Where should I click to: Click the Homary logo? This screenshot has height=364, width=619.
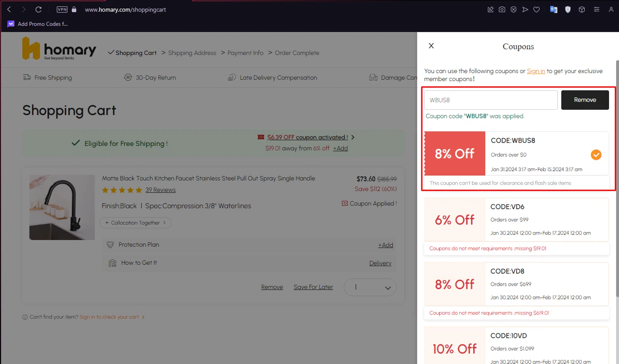pyautogui.click(x=59, y=49)
